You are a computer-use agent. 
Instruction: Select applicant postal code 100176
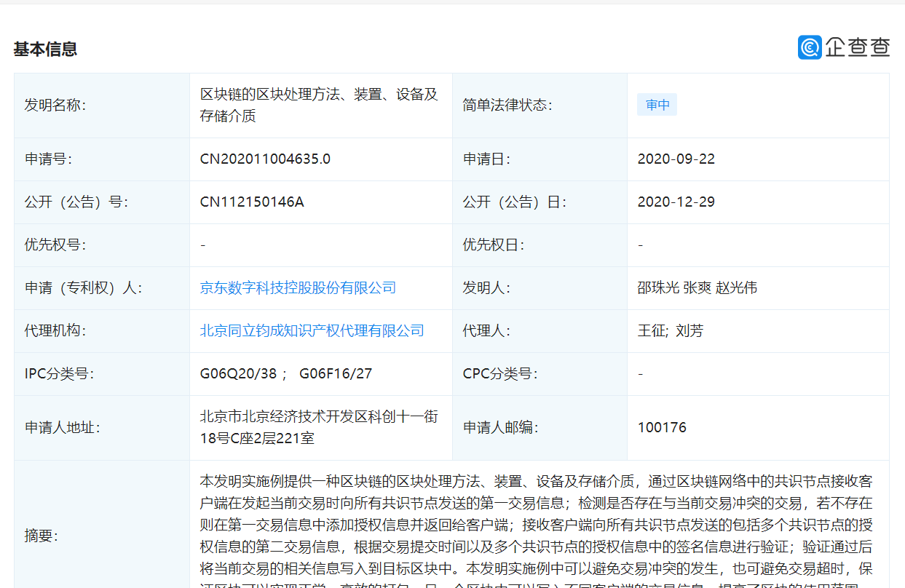pos(662,427)
